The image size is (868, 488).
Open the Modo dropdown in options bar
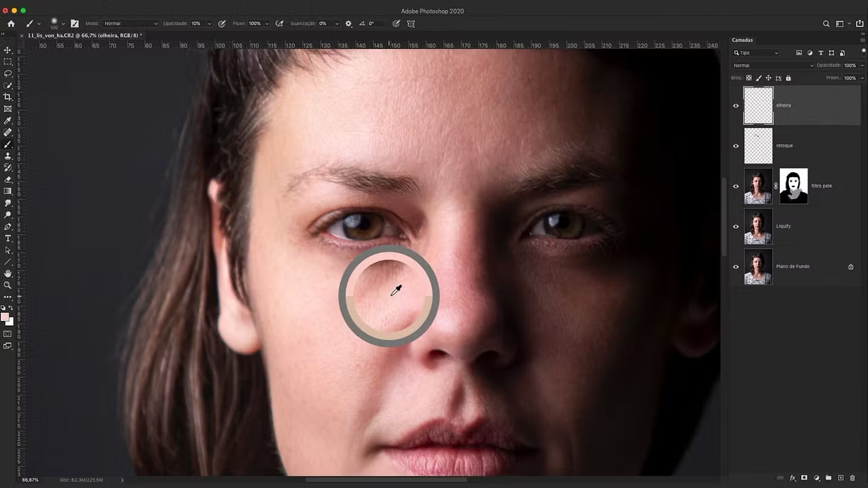pyautogui.click(x=132, y=23)
